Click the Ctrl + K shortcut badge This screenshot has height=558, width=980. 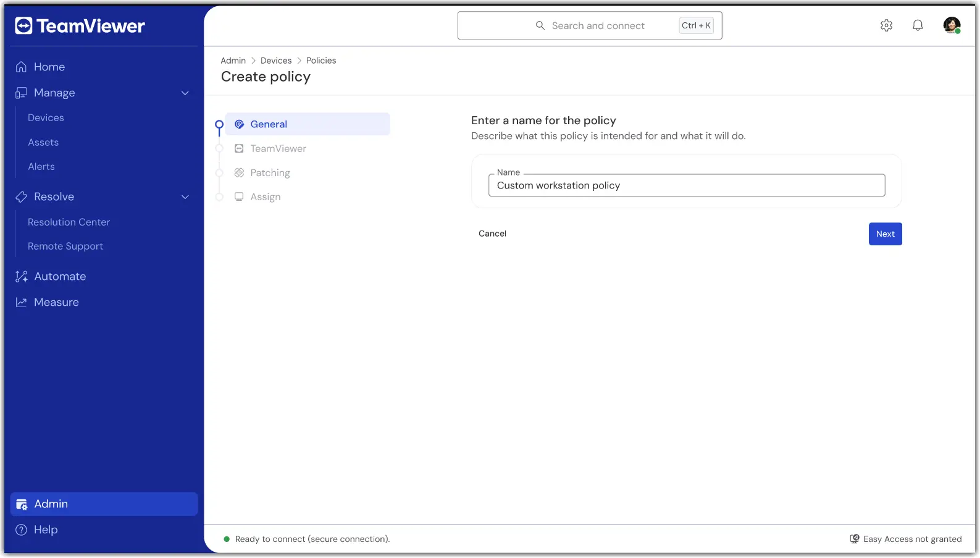[x=696, y=25]
